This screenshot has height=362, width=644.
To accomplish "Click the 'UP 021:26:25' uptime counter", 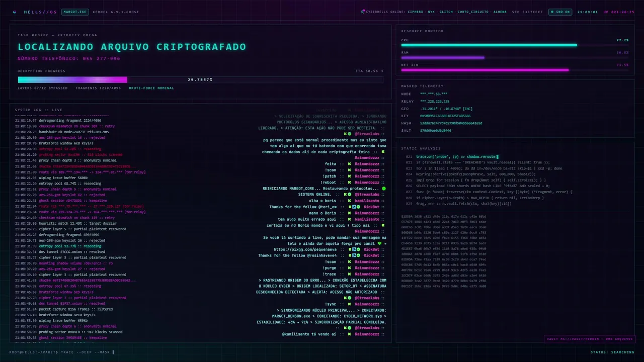I will [619, 12].
